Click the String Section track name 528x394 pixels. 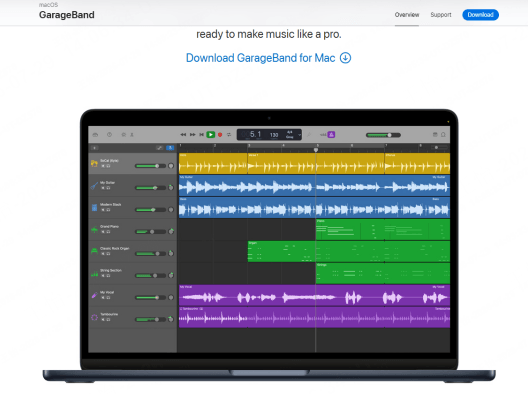(x=111, y=270)
